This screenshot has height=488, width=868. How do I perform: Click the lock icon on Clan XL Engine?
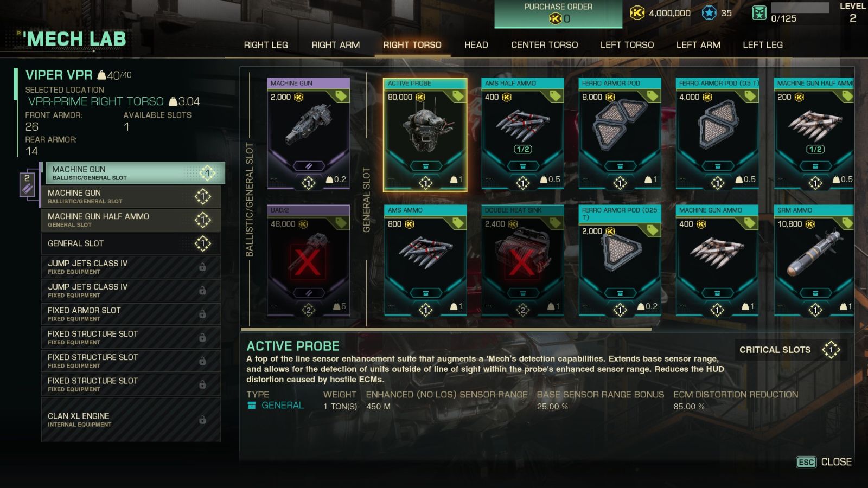pyautogui.click(x=202, y=420)
